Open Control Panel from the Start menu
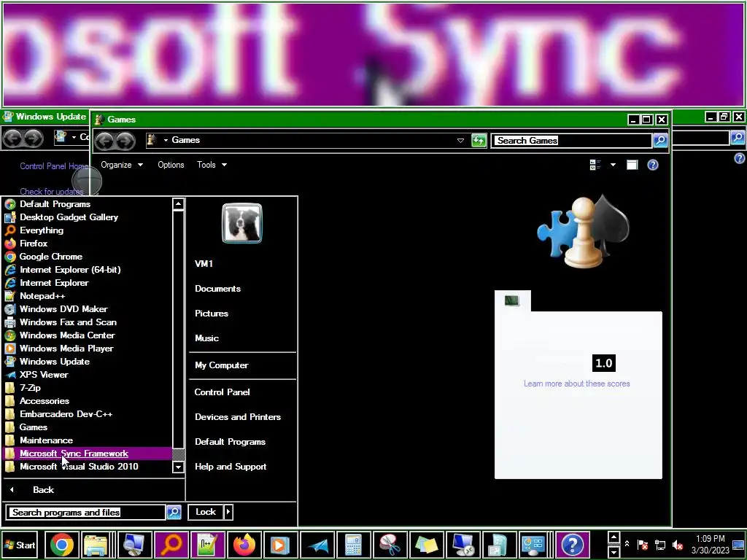This screenshot has height=560, width=747. click(222, 392)
